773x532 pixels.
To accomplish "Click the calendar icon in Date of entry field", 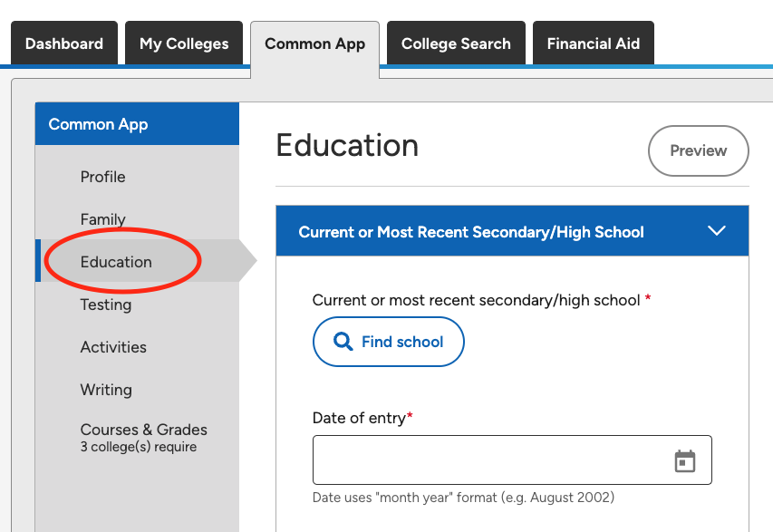I will [x=686, y=459].
